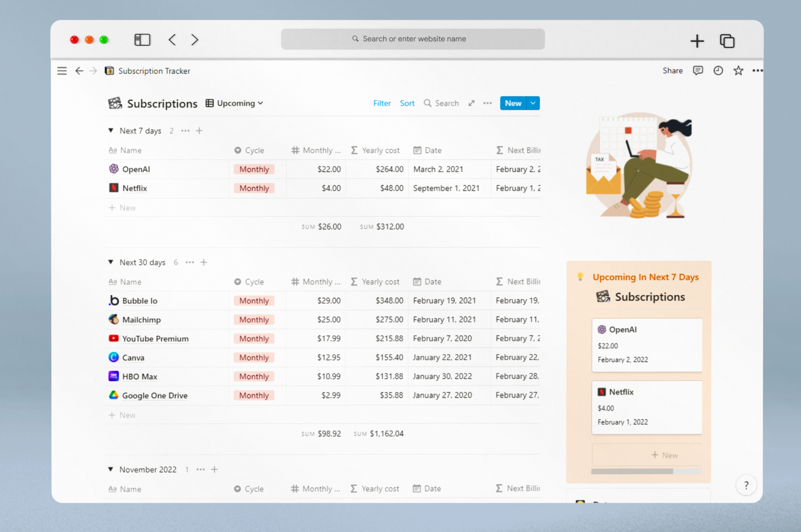Click the Filter link
The width and height of the screenshot is (801, 532).
382,103
